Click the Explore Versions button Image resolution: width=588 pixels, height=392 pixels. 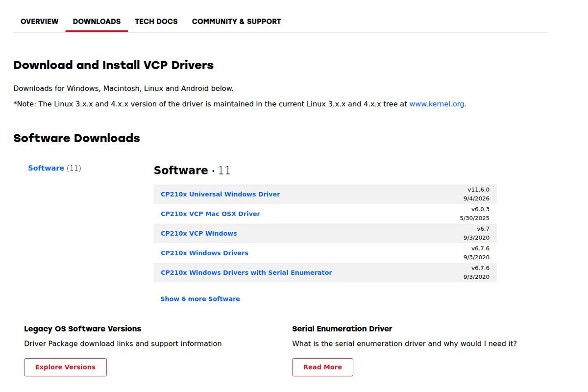pyautogui.click(x=65, y=367)
